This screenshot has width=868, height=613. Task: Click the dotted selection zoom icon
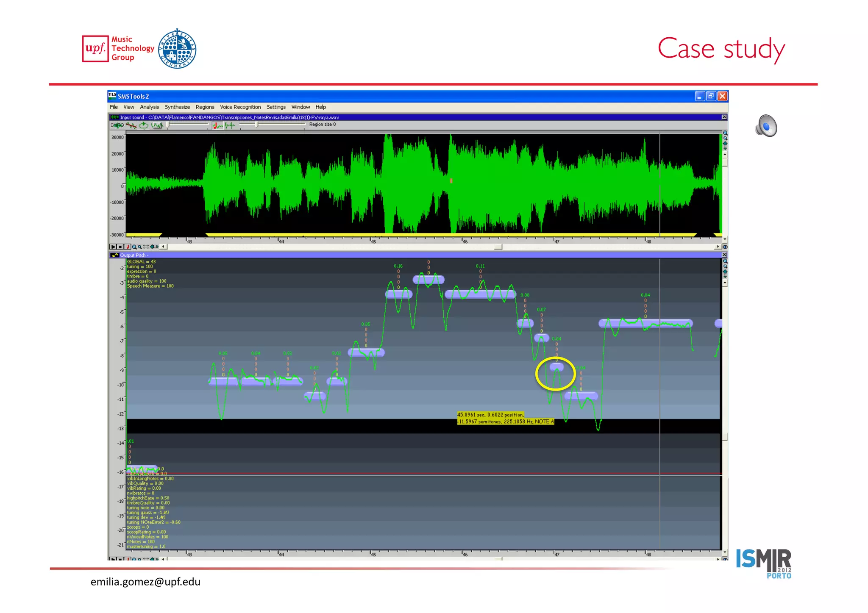pyautogui.click(x=146, y=247)
